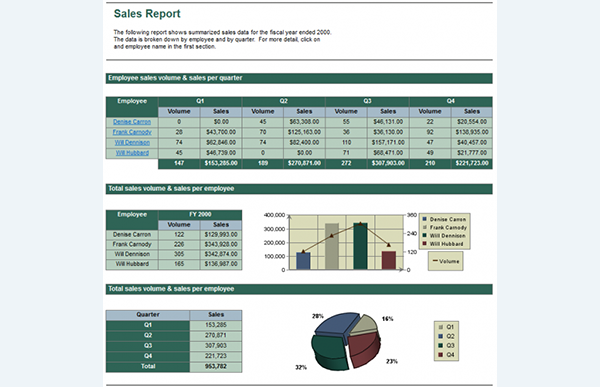
Task: Open the Frank Carnody employee link
Action: 132,132
